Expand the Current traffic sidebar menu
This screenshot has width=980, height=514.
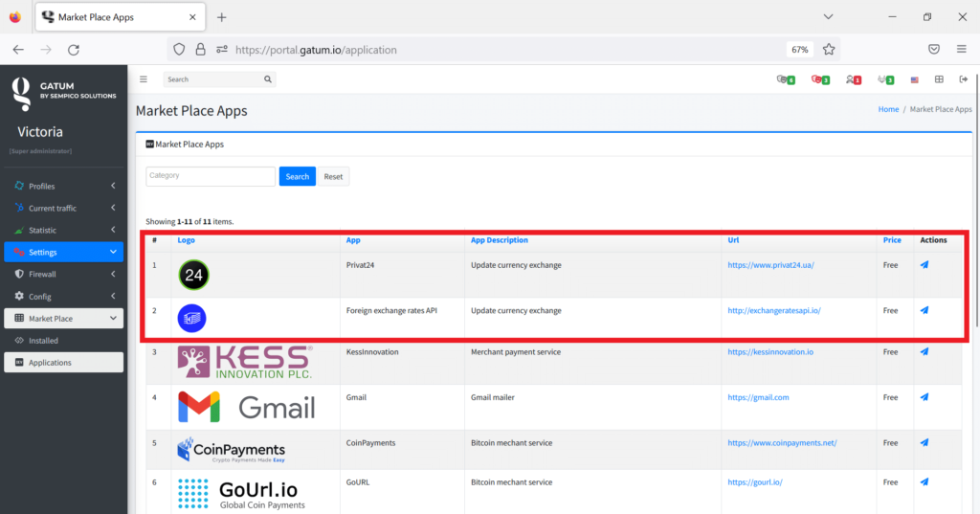click(x=64, y=208)
